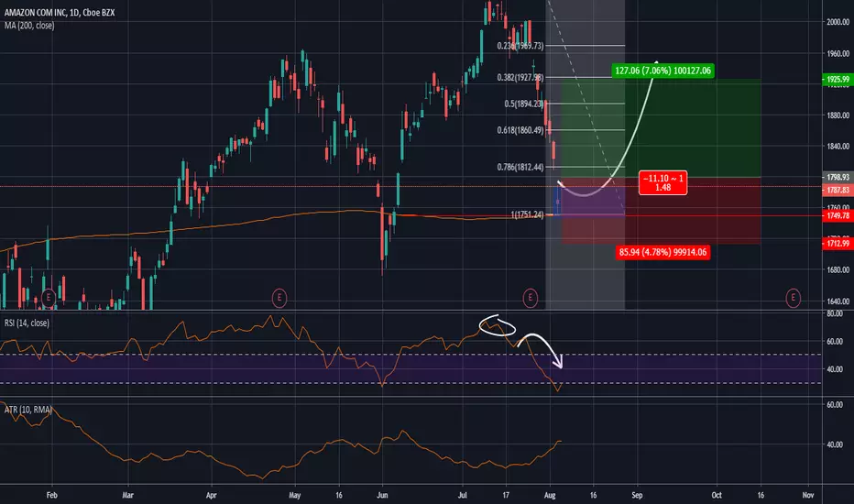Click the red 85.94 (4.78%) loss label
This screenshot has width=854, height=504.
(662, 252)
